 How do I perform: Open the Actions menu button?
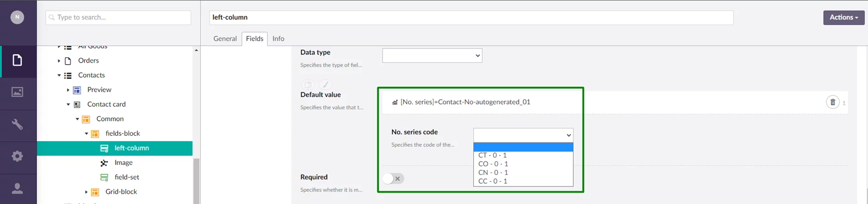tap(844, 18)
